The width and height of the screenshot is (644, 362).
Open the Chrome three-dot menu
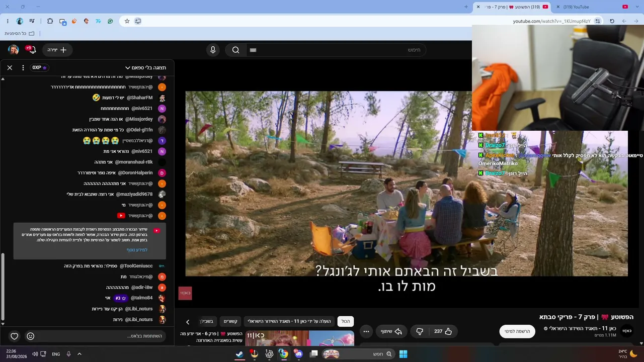(8, 21)
